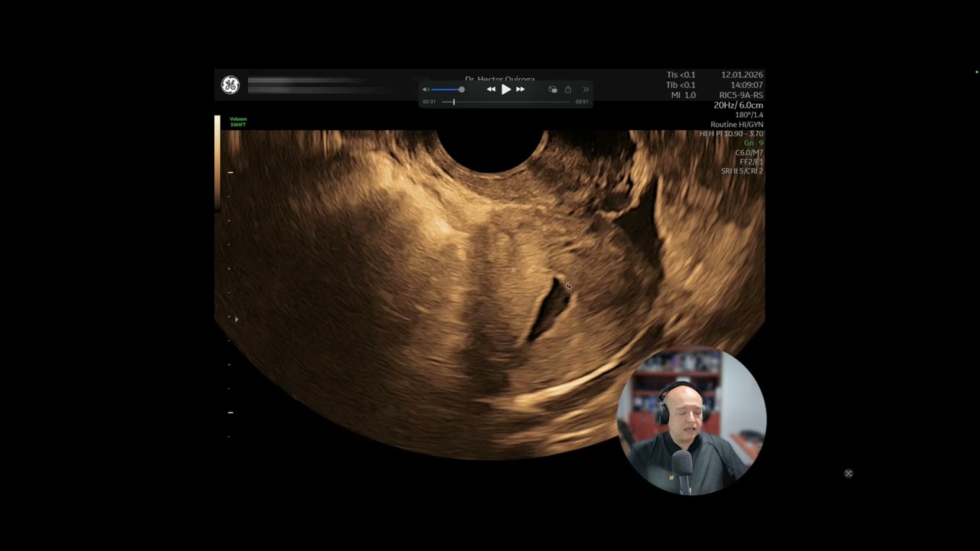Click the probe label RIC5-9A-RS
Viewport: 980px width, 551px height.
tap(741, 95)
